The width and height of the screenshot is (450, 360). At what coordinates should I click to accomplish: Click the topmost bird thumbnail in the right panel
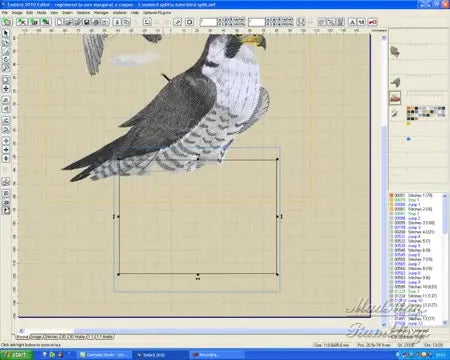pyautogui.click(x=395, y=52)
